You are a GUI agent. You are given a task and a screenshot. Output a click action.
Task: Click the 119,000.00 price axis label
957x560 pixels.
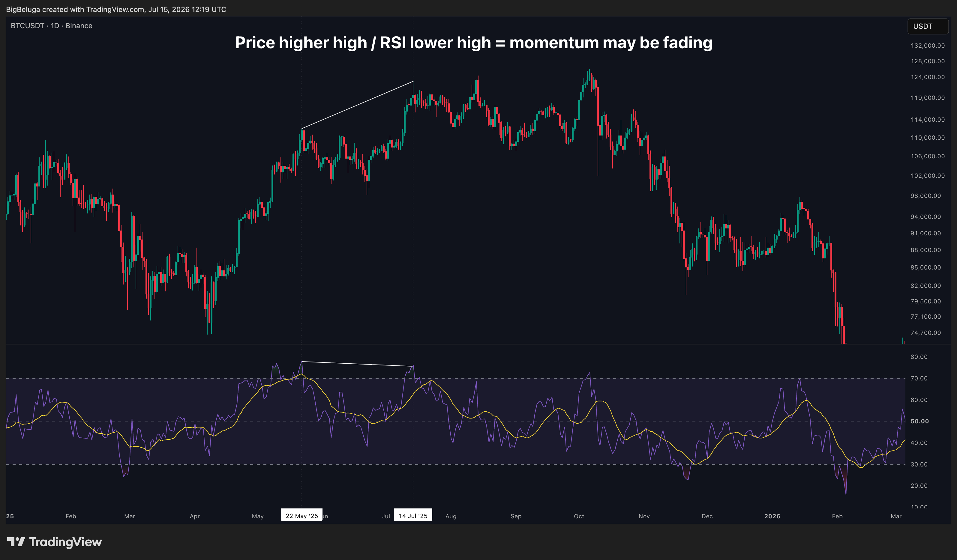927,98
